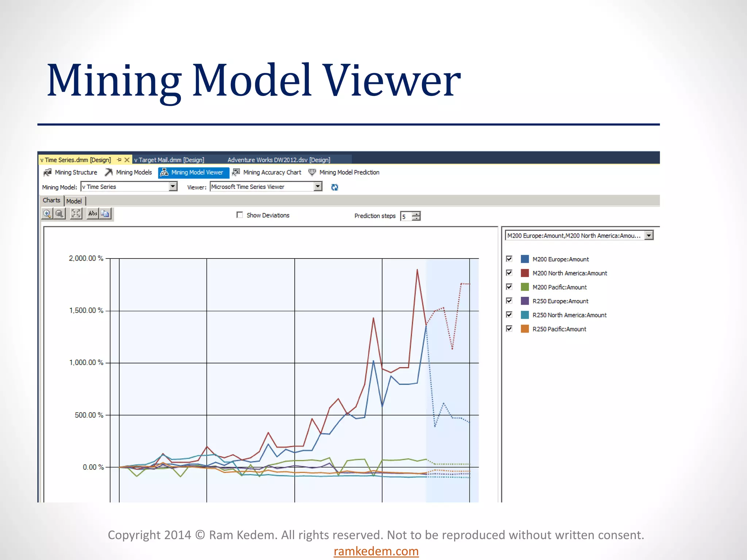This screenshot has height=560, width=747.
Task: Open the ramkedem.com link
Action: coord(376,551)
